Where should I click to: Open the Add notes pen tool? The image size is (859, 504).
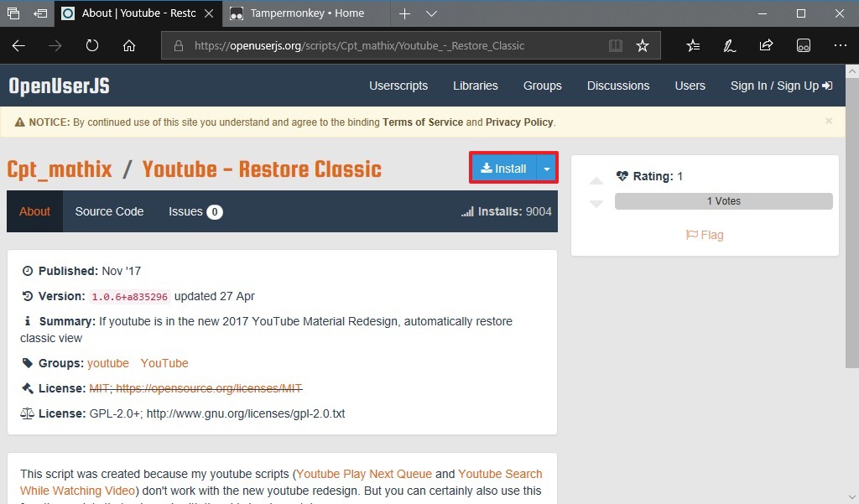tap(729, 46)
